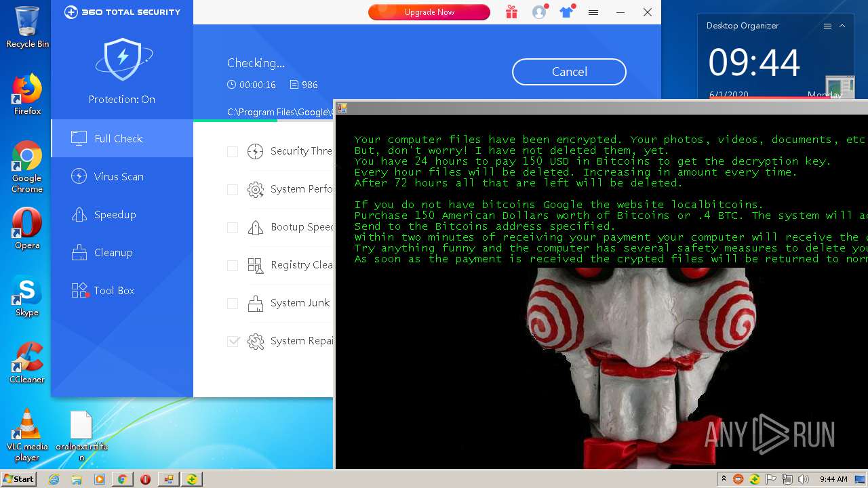Toggle the Registry Cleanup checkbox
This screenshot has width=868, height=488.
233,265
